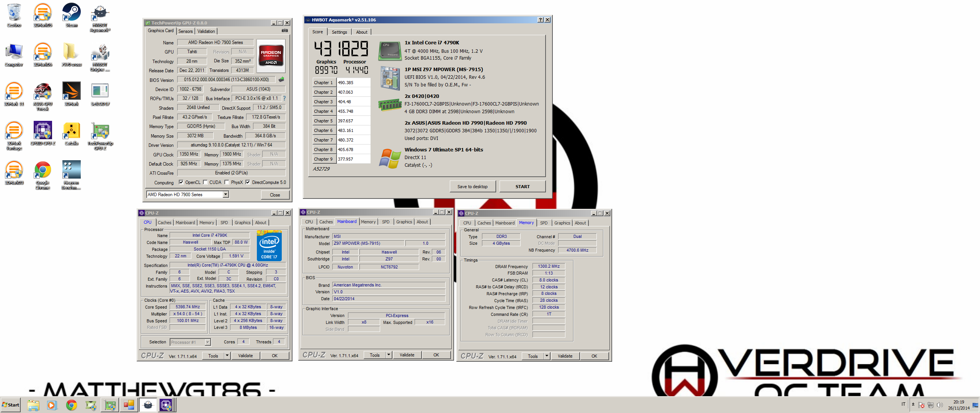Launch Google Chrome desktop shortcut
Image resolution: width=980 pixels, height=413 pixels.
pyautogui.click(x=42, y=175)
